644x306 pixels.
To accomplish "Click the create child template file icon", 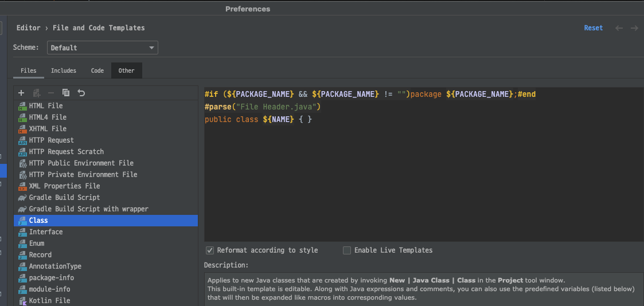I will point(37,93).
